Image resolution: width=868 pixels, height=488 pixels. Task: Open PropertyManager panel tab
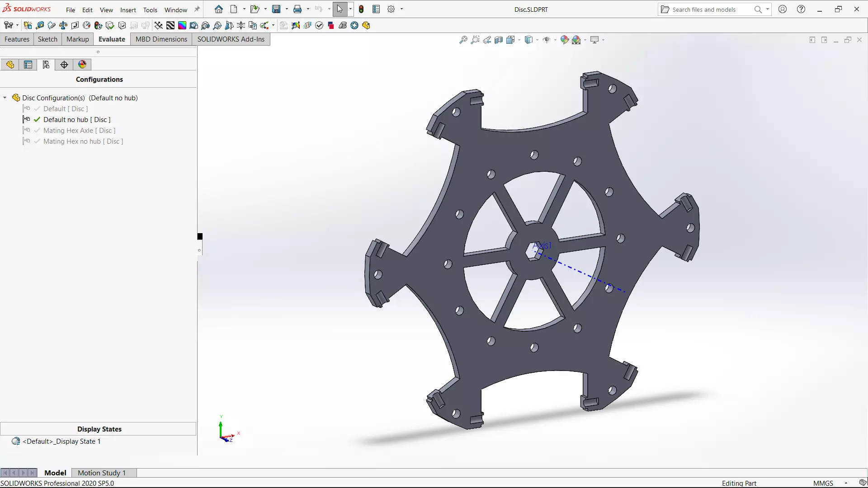(28, 65)
